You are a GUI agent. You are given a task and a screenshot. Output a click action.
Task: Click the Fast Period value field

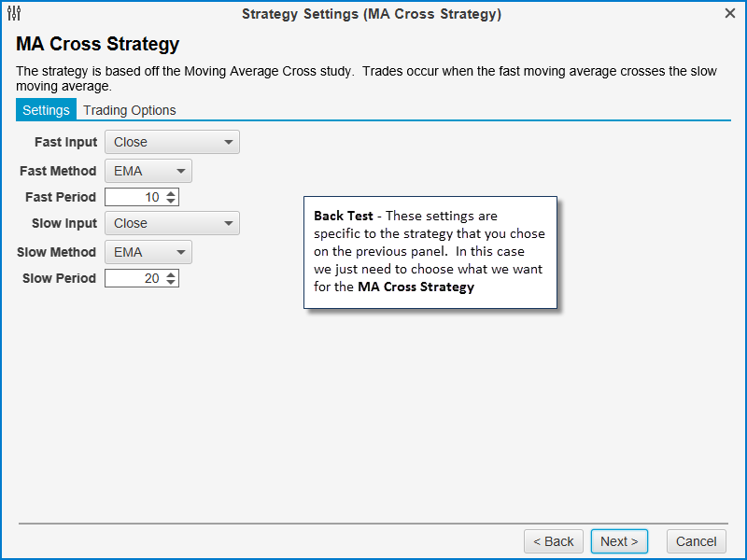134,197
